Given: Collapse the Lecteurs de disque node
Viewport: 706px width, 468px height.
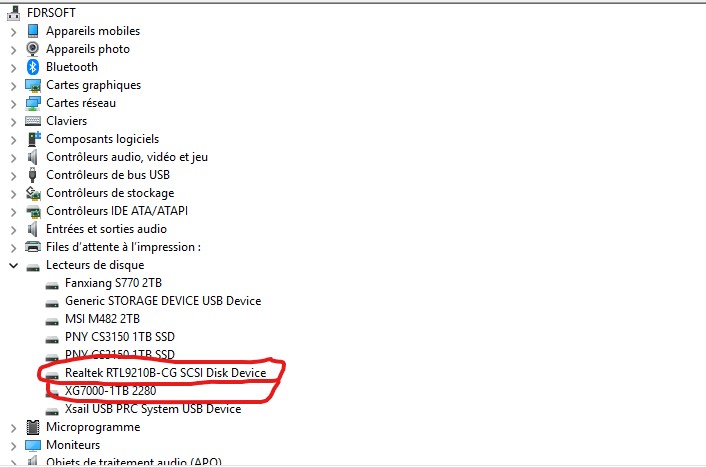Looking at the screenshot, I should [x=13, y=265].
